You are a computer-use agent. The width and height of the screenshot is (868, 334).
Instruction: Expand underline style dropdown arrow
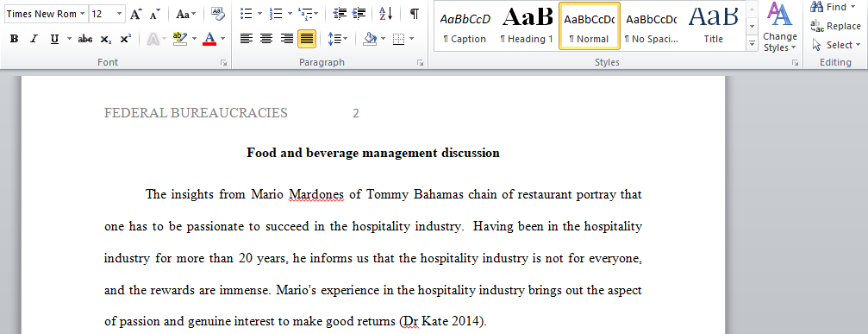[69, 39]
